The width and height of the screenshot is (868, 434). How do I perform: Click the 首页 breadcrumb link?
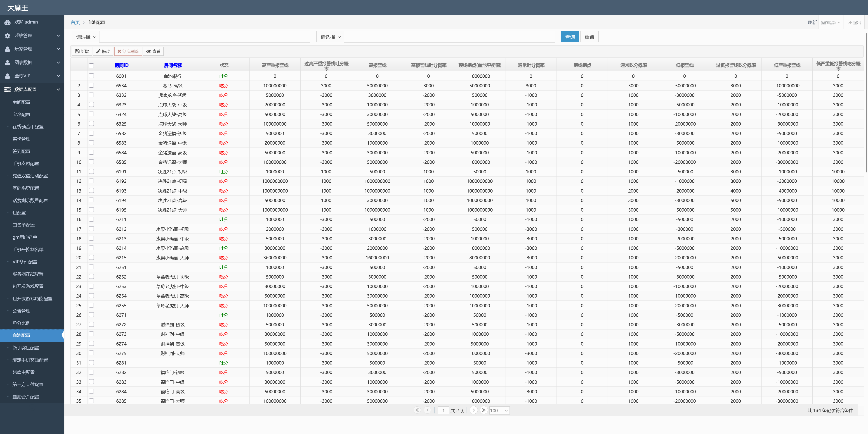point(75,23)
